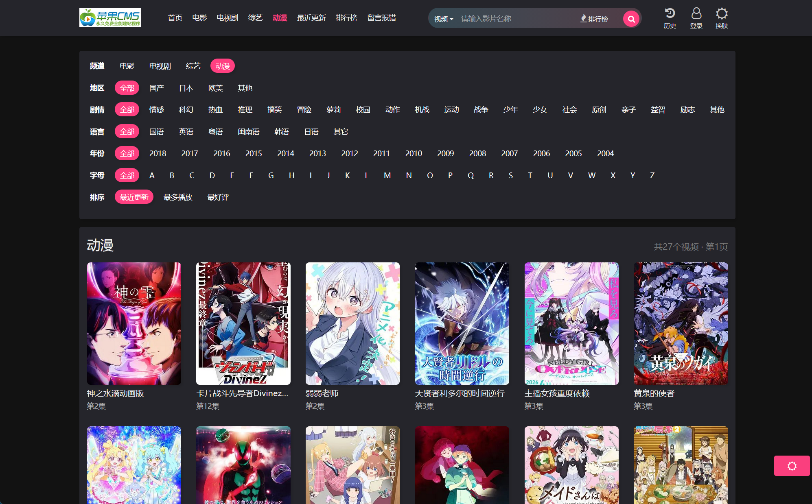
Task: Open the 弱弱老师 title link
Action: [x=322, y=393]
